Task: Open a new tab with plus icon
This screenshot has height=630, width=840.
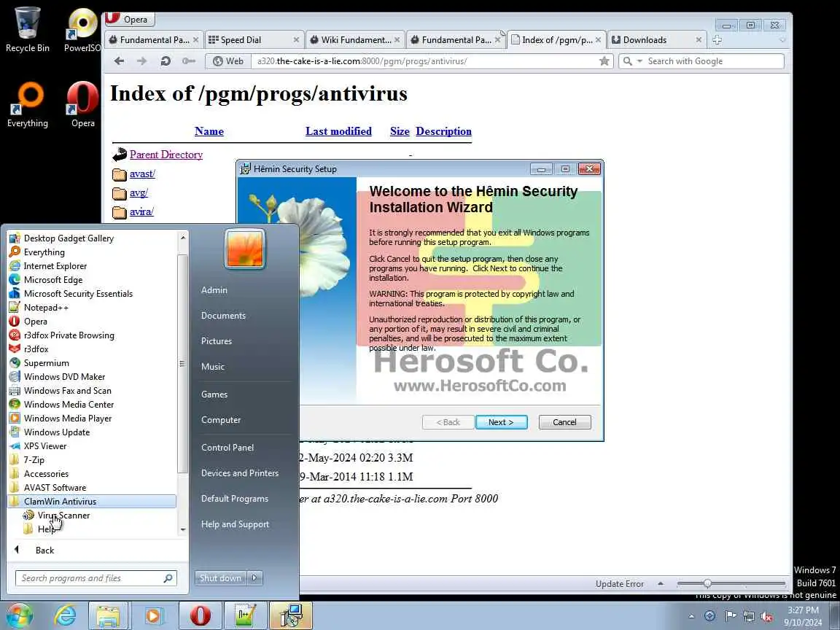Action: pyautogui.click(x=717, y=39)
